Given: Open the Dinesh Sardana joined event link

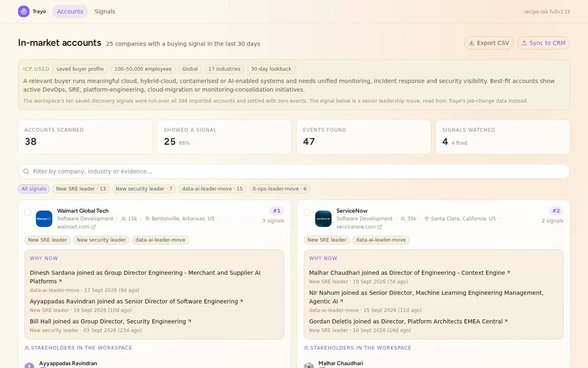Looking at the screenshot, I should 145,277.
